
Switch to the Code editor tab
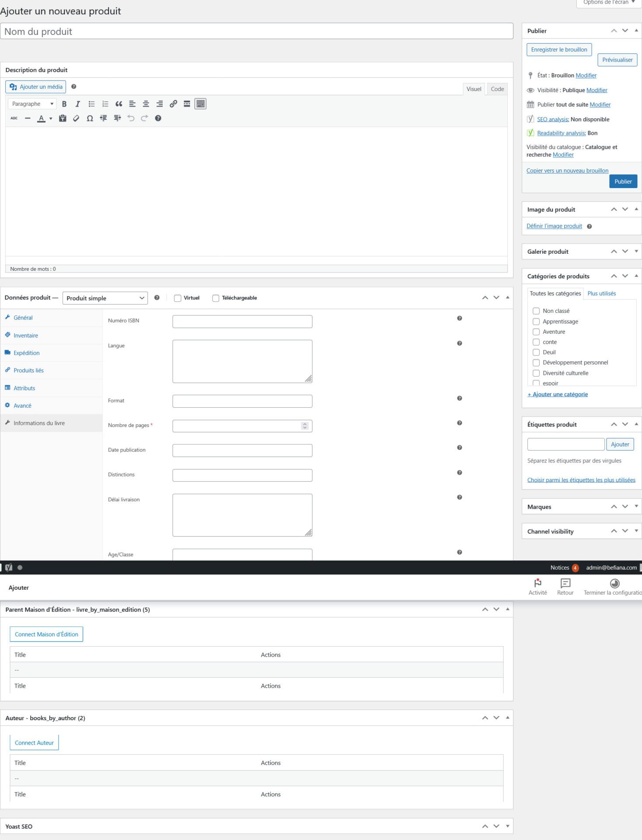point(497,89)
